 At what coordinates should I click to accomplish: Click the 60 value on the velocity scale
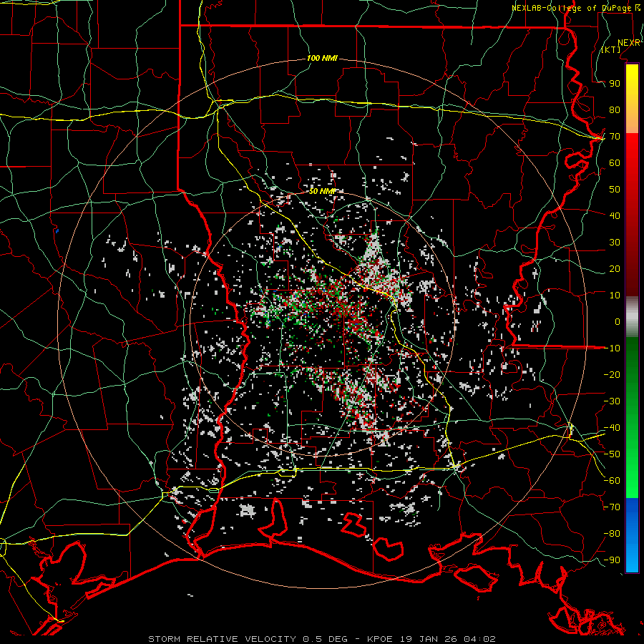click(x=615, y=163)
